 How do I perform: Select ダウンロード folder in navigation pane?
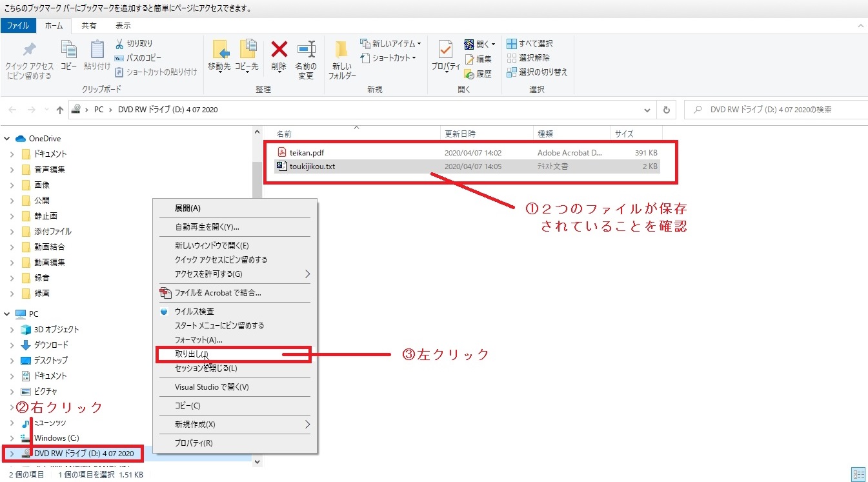tap(51, 345)
